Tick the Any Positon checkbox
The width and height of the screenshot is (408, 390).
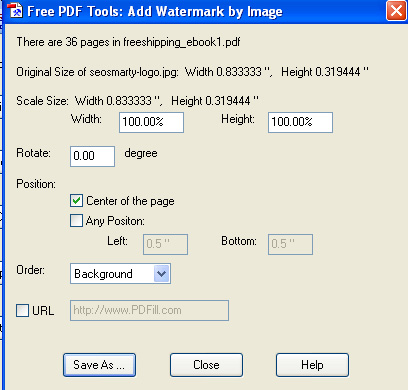(76, 220)
